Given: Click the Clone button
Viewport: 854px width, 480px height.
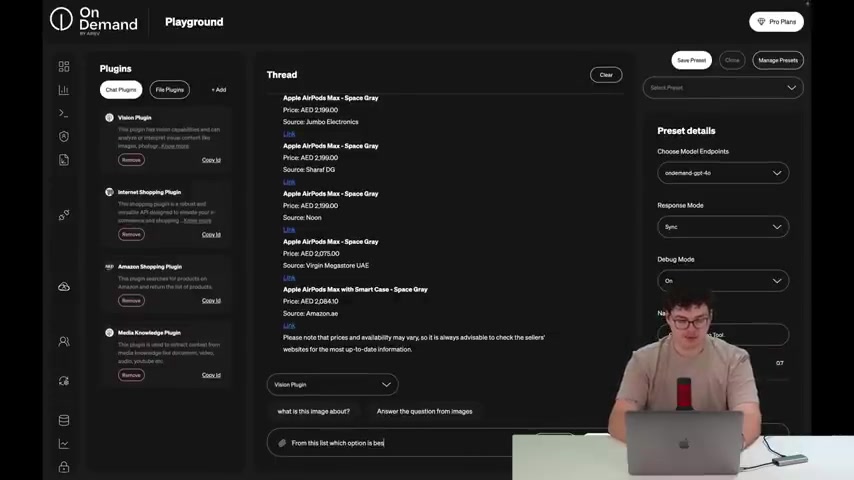Looking at the screenshot, I should pos(732,60).
